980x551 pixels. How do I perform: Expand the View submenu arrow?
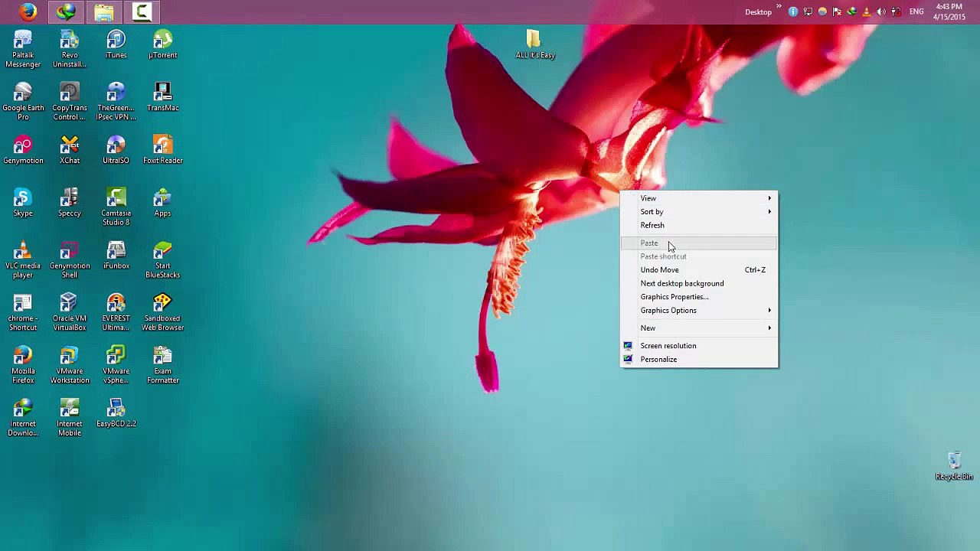tap(769, 198)
